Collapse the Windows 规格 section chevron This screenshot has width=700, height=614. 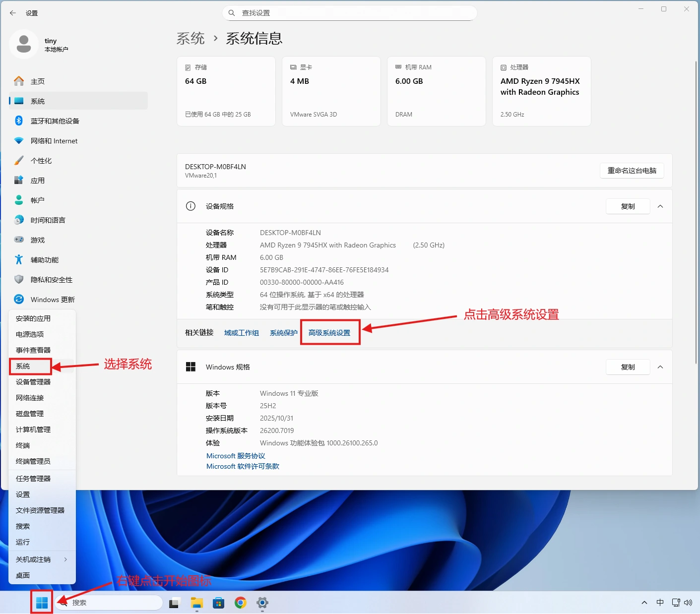(x=660, y=367)
